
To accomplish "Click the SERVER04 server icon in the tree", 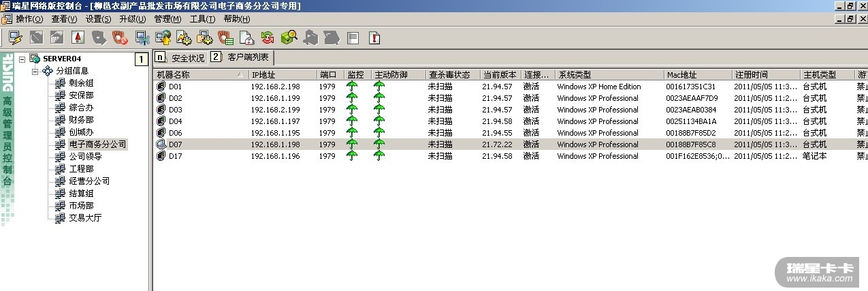I will tap(35, 59).
